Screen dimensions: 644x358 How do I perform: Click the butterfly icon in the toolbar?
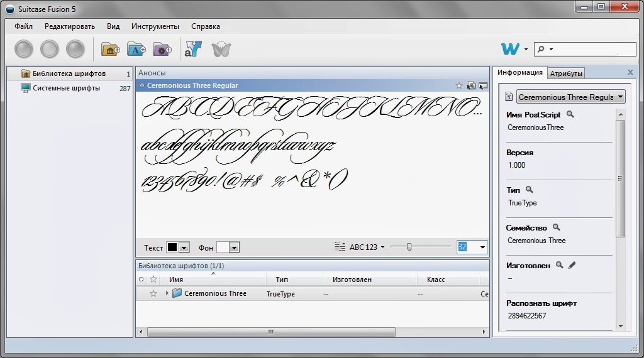pyautogui.click(x=221, y=49)
